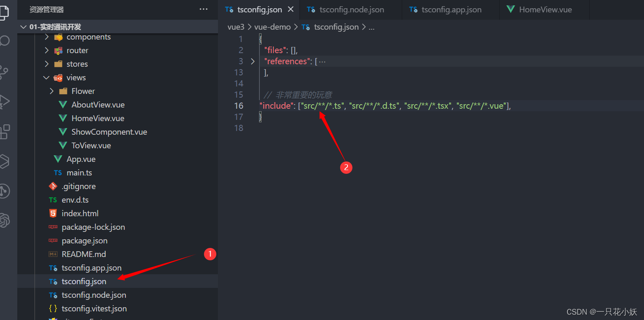Collapse the views folder in Explorer

[46, 77]
